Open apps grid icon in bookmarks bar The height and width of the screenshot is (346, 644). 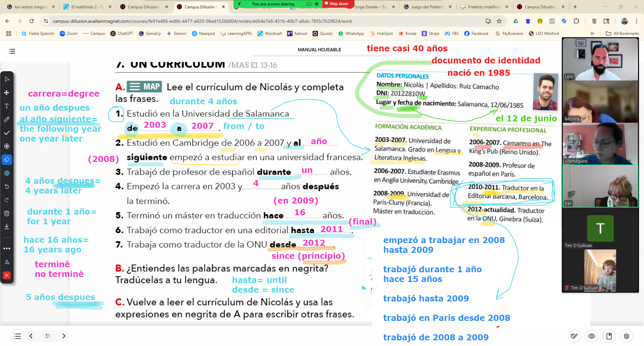click(9, 34)
